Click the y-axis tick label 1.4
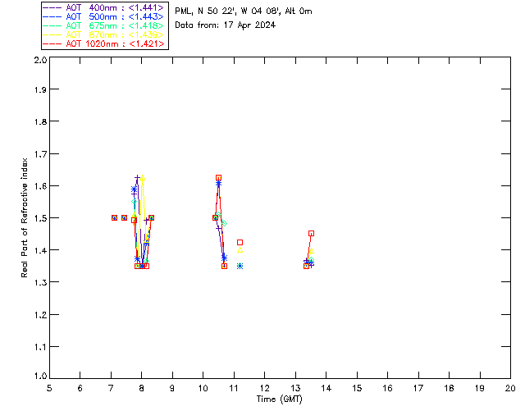 [x=40, y=250]
